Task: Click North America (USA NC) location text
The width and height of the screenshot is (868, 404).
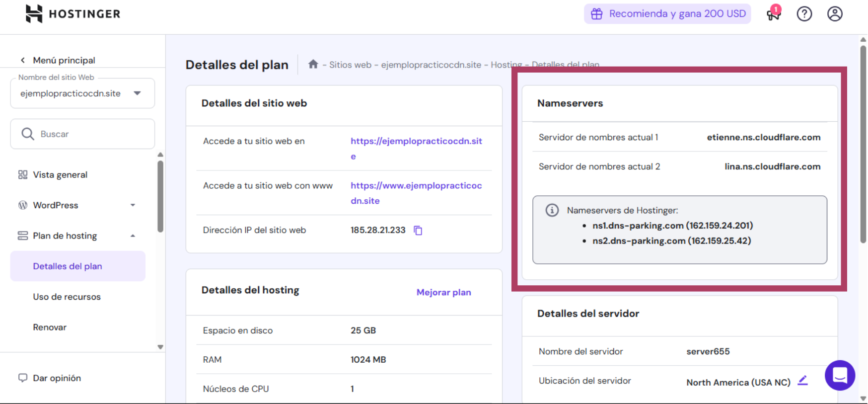Action: (x=738, y=382)
